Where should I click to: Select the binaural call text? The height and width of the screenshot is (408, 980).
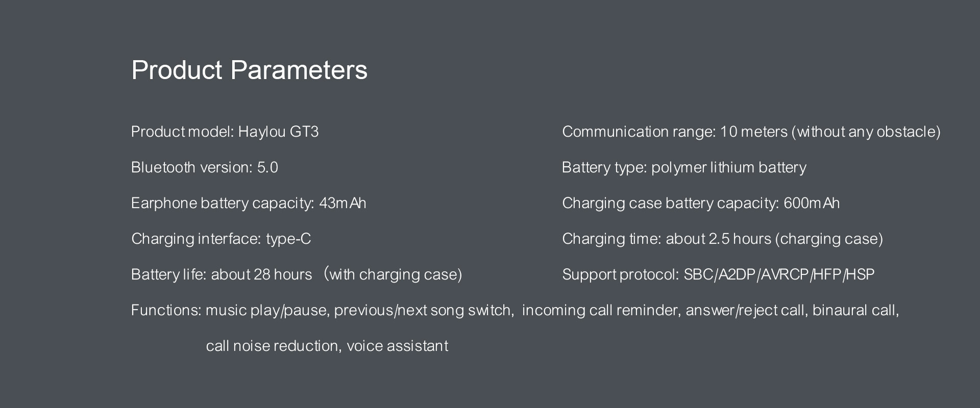(855, 310)
